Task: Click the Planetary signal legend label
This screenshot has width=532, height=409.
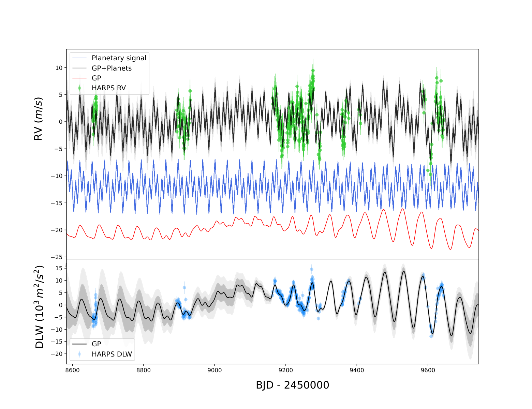Action: click(x=119, y=58)
